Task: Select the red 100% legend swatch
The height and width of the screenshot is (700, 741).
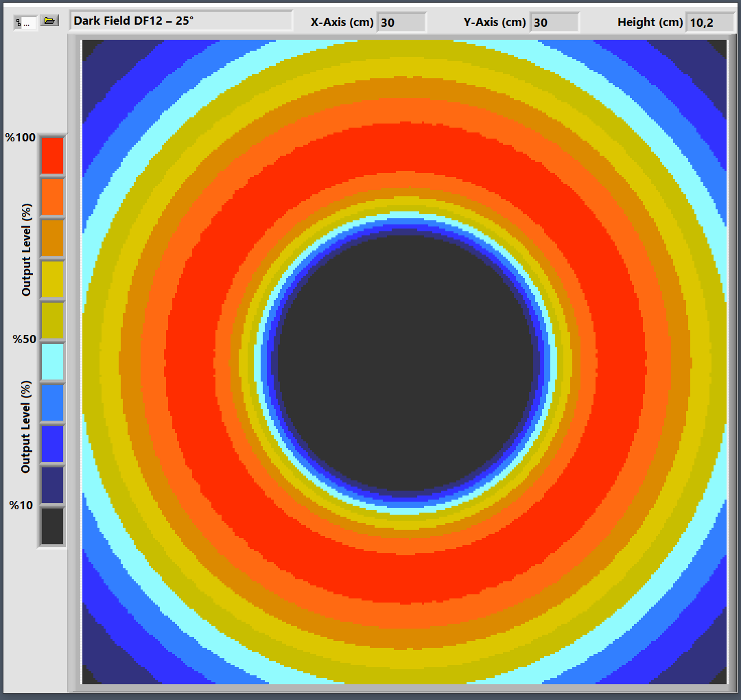Action: tap(52, 156)
